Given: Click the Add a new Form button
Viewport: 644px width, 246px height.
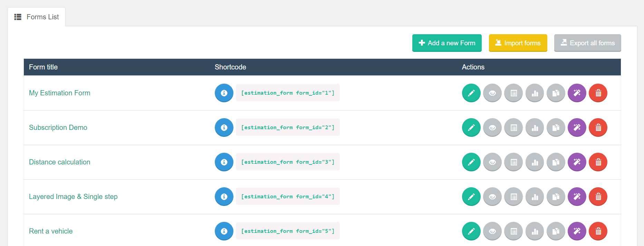Looking at the screenshot, I should 447,43.
